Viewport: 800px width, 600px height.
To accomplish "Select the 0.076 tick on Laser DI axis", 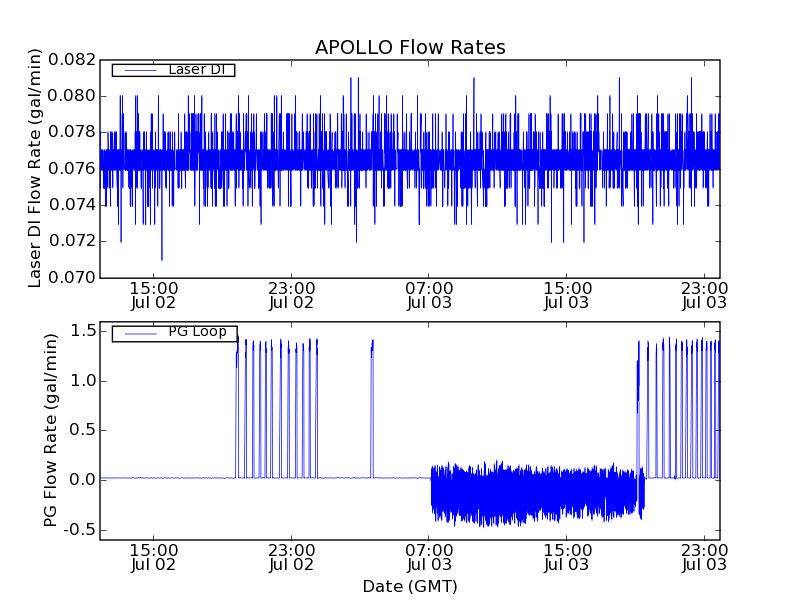I will click(x=72, y=168).
